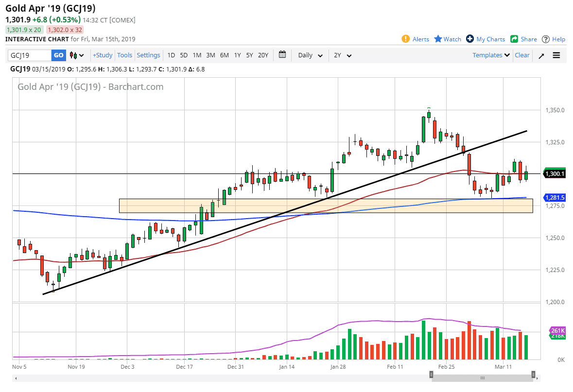Open candlestick chart type dropdown

click(x=77, y=55)
